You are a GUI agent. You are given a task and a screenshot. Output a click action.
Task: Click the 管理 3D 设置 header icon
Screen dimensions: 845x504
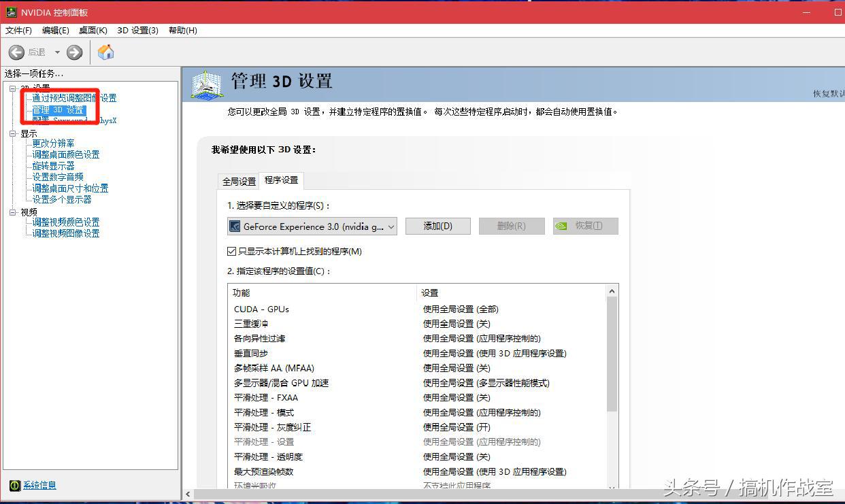pos(207,84)
